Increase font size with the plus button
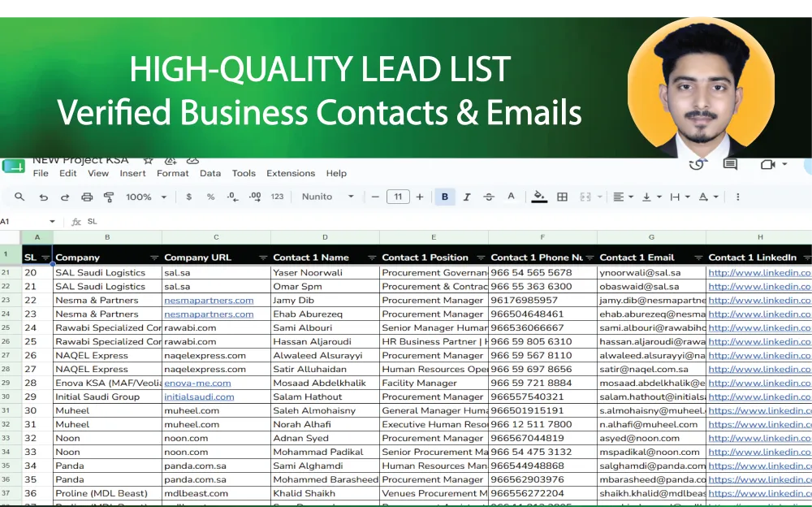Viewport: 812px width, 507px height. coord(420,197)
